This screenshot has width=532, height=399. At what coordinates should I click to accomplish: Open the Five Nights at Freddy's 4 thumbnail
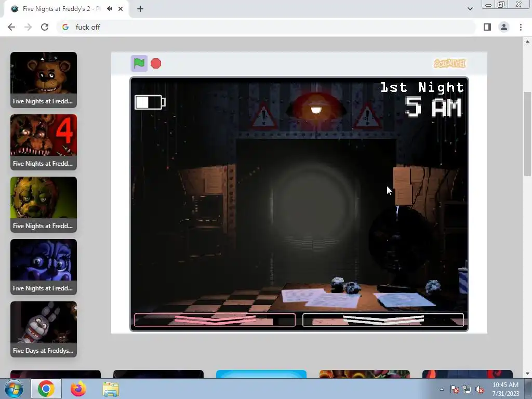coord(44,142)
